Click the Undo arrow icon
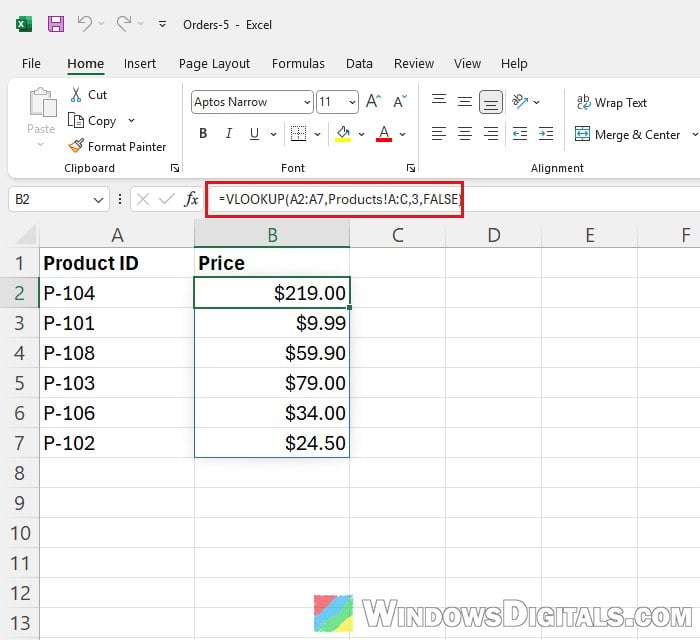Screen dimensions: 700x640 pyautogui.click(x=84, y=23)
